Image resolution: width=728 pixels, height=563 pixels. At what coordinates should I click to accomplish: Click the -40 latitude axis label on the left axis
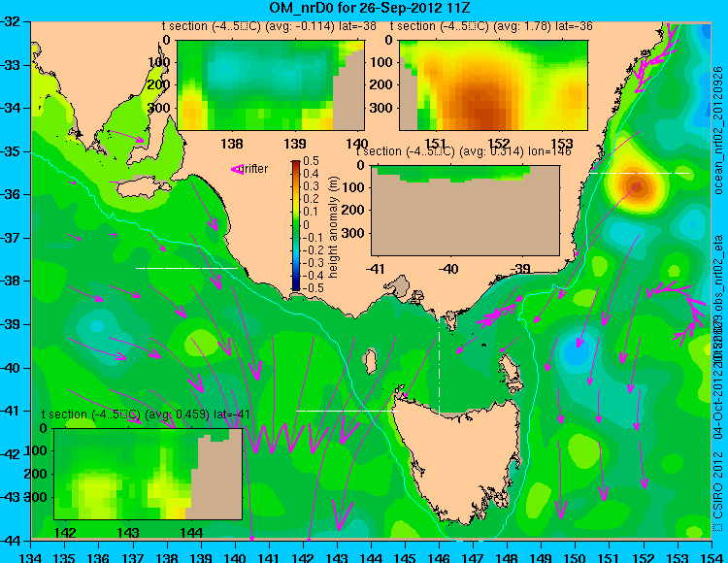coord(11,368)
